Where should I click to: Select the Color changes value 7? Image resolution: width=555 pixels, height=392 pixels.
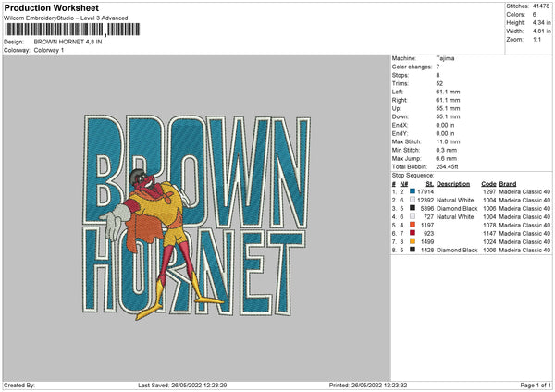438,67
